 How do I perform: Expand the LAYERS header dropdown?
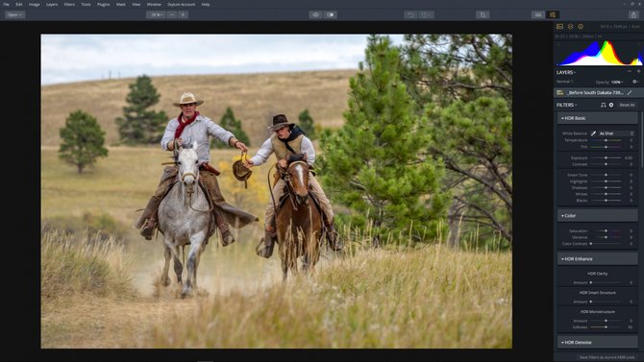[x=566, y=72]
